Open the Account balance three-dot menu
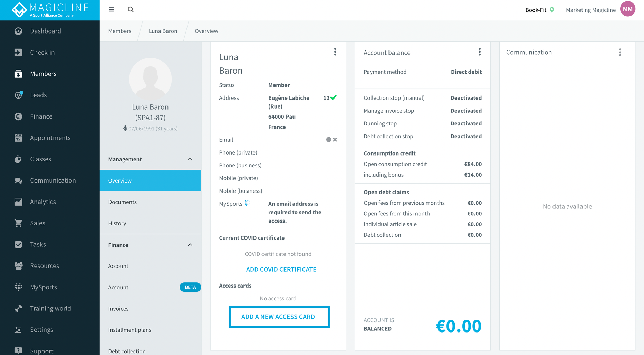644x355 pixels. (x=480, y=52)
